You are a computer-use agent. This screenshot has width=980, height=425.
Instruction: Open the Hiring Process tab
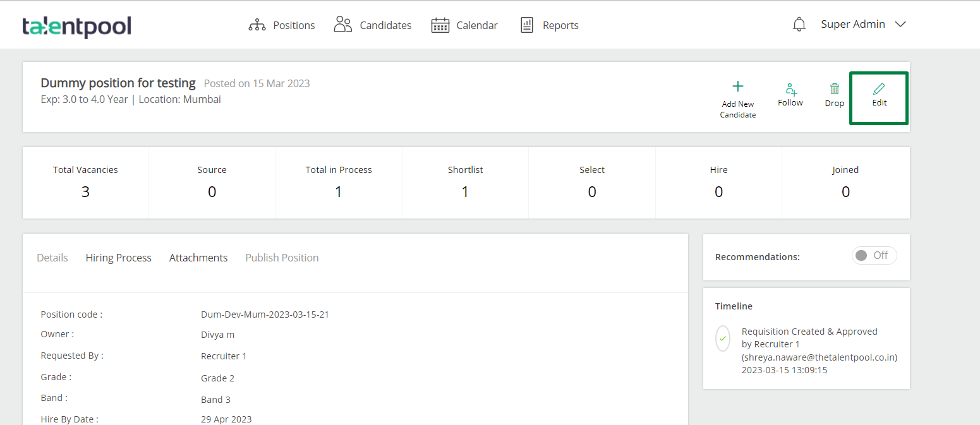click(x=118, y=258)
